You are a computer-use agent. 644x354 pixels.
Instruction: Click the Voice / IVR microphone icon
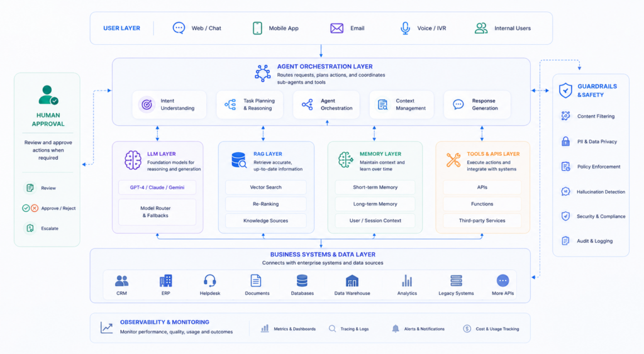pyautogui.click(x=406, y=28)
